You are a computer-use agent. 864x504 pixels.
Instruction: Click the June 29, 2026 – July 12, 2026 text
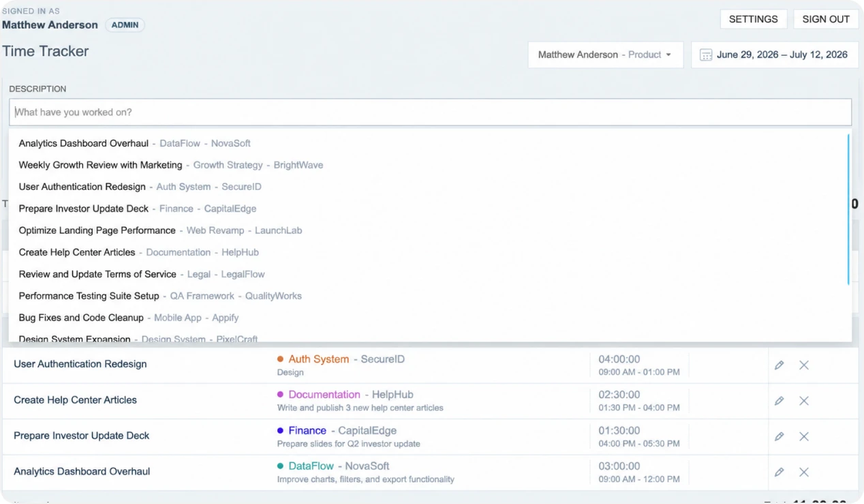coord(782,54)
